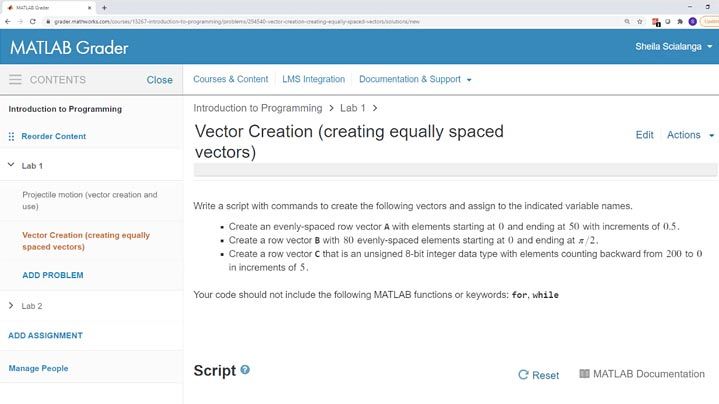Click the Edit link
The height and width of the screenshot is (404, 719).
(x=644, y=135)
